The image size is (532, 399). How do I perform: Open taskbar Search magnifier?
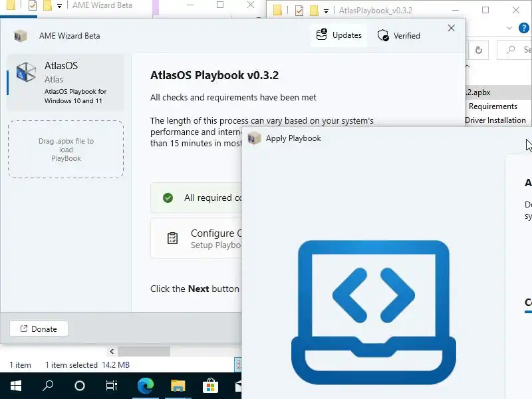pyautogui.click(x=47, y=386)
